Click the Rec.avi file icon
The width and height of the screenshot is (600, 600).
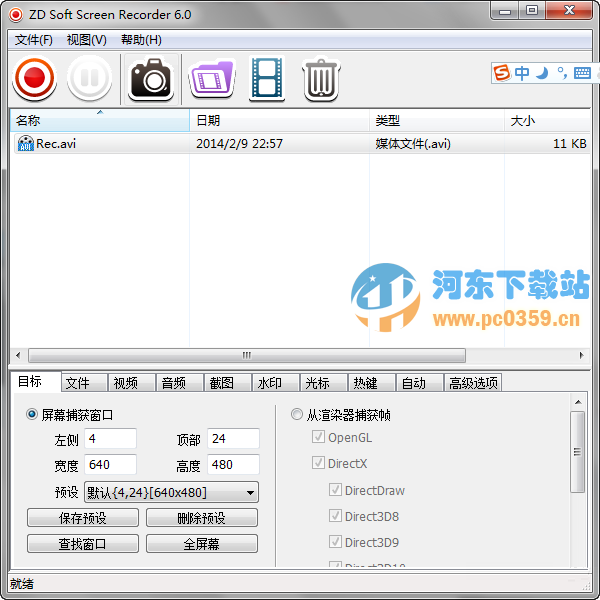26,143
